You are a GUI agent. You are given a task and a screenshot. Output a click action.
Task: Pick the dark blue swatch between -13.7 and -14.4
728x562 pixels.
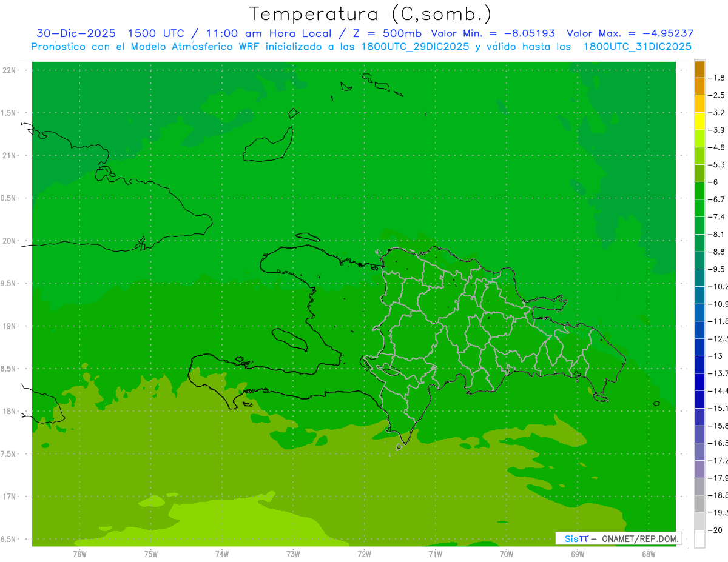coord(699,382)
